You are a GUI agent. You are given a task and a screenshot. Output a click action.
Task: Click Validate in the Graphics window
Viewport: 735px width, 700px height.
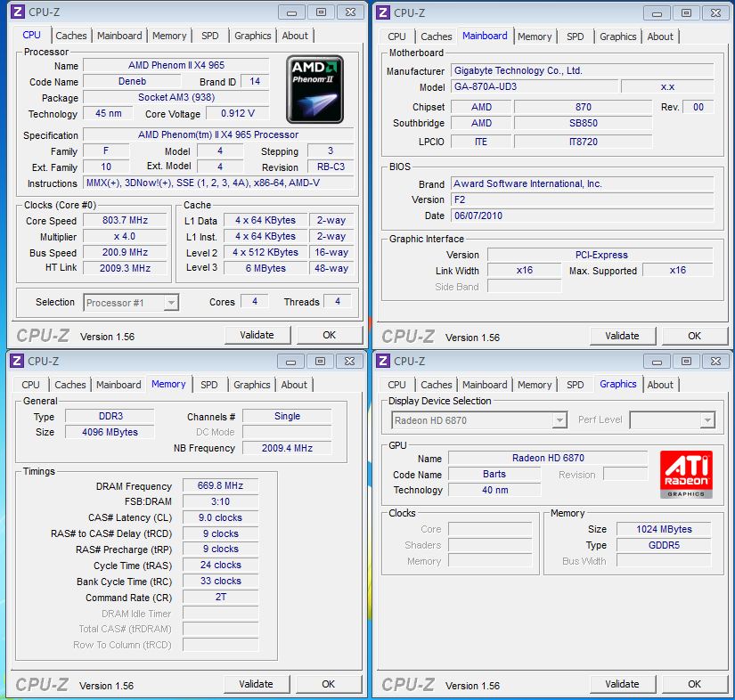622,684
